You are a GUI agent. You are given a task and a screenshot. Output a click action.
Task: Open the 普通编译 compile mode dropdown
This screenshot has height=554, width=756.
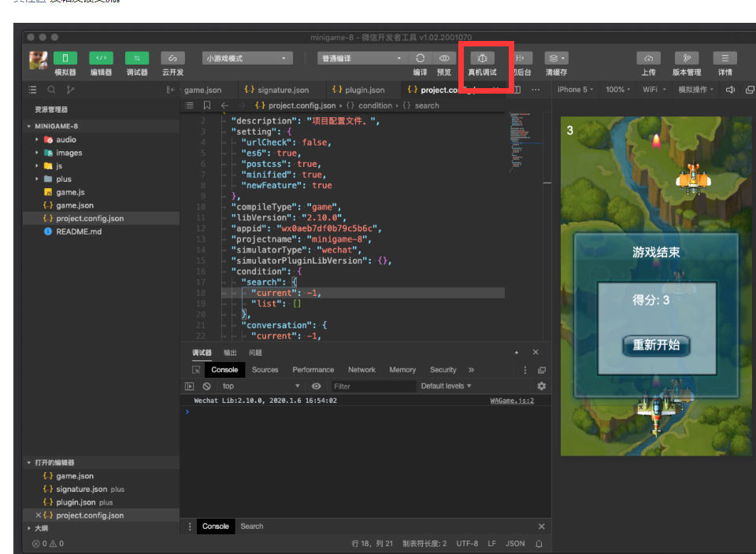pyautogui.click(x=362, y=58)
